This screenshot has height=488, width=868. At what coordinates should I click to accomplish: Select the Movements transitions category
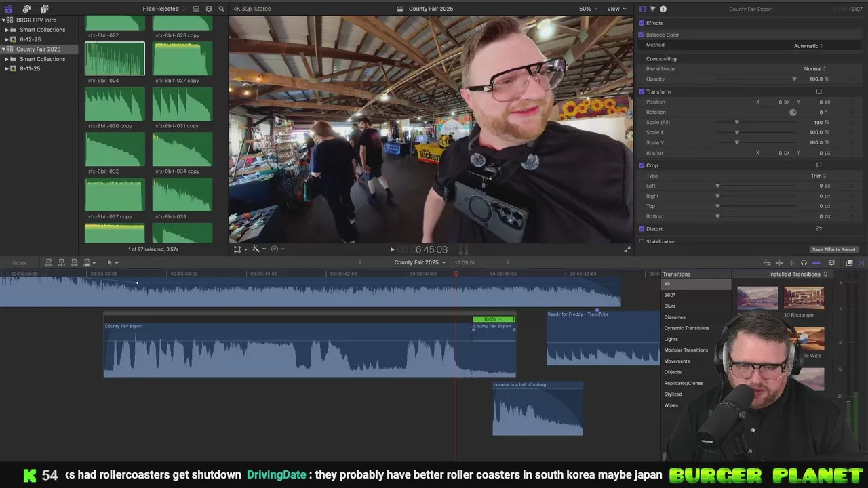677,361
